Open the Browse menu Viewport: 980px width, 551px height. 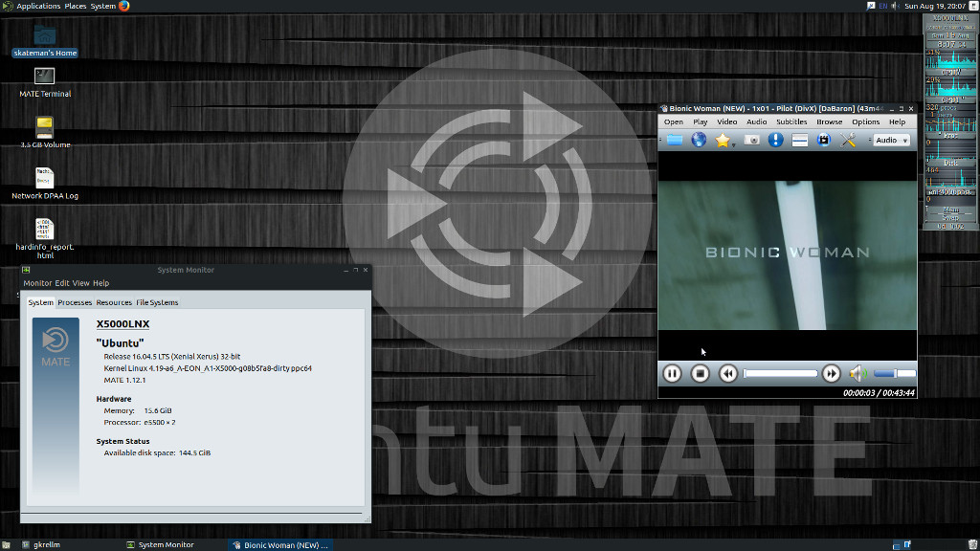click(830, 121)
